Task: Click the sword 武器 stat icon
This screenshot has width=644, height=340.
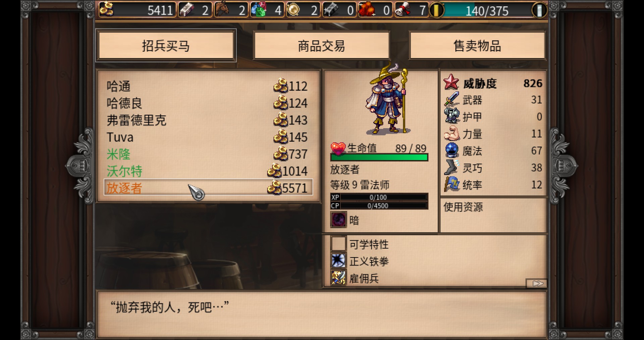Action: coord(451,100)
